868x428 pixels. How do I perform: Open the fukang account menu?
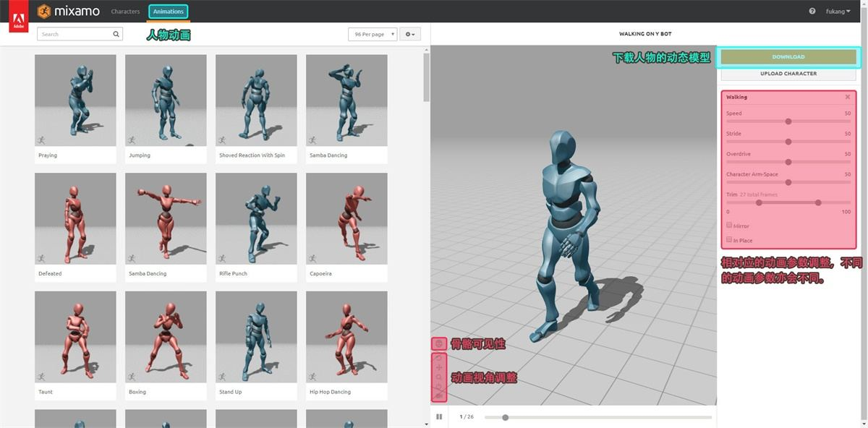point(838,12)
